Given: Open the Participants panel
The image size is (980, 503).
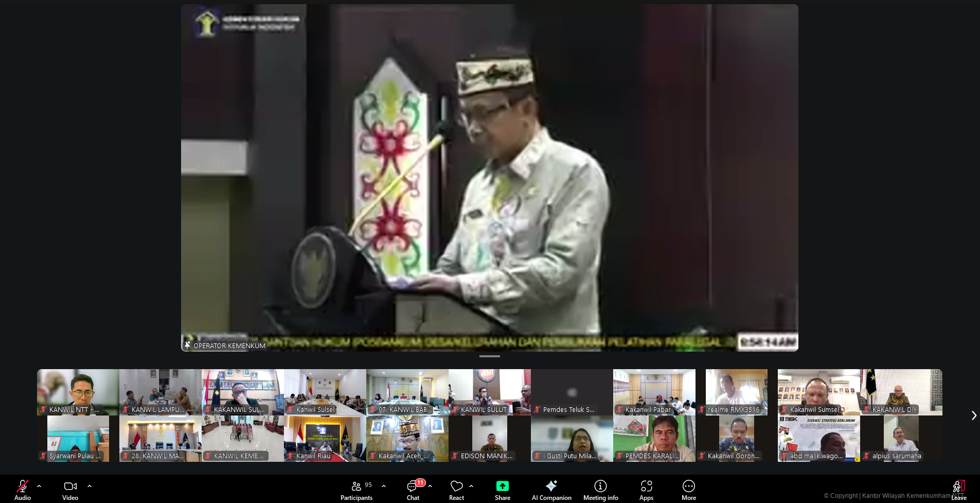Looking at the screenshot, I should (356, 489).
